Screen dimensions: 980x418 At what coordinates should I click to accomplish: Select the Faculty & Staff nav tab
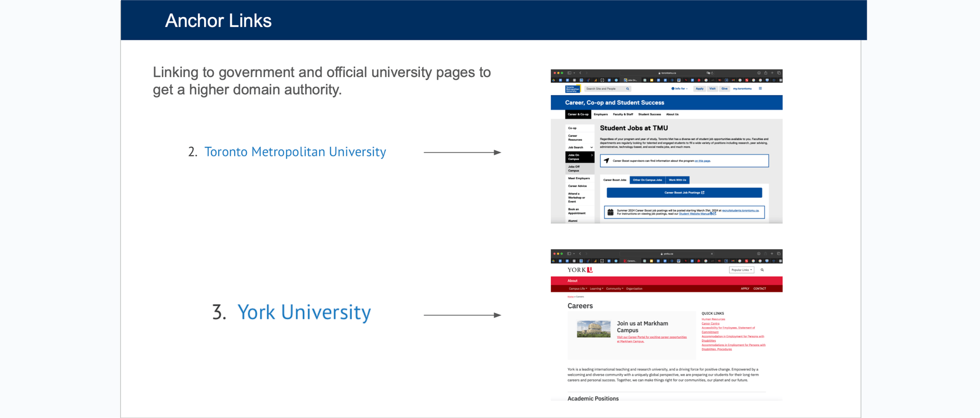[x=623, y=114]
